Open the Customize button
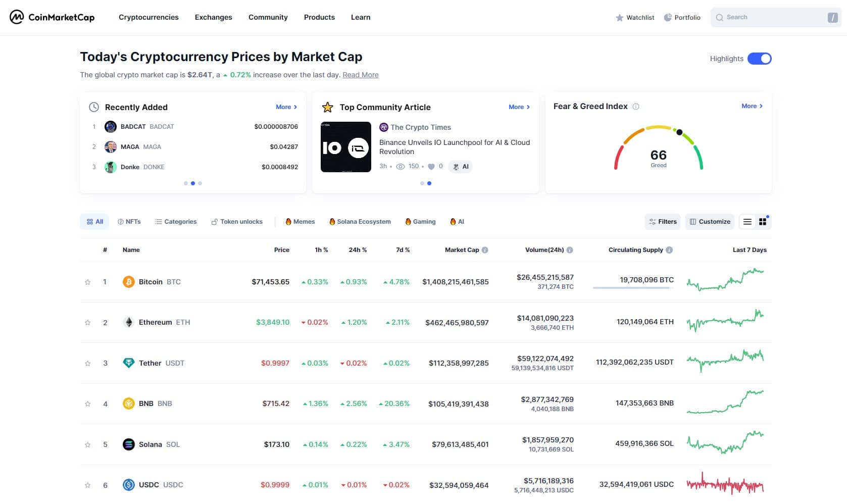 click(710, 222)
